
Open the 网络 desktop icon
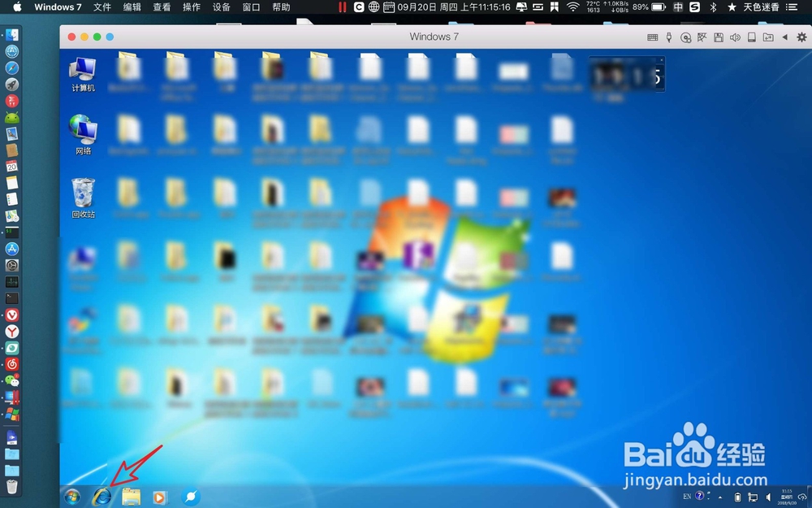click(x=83, y=135)
